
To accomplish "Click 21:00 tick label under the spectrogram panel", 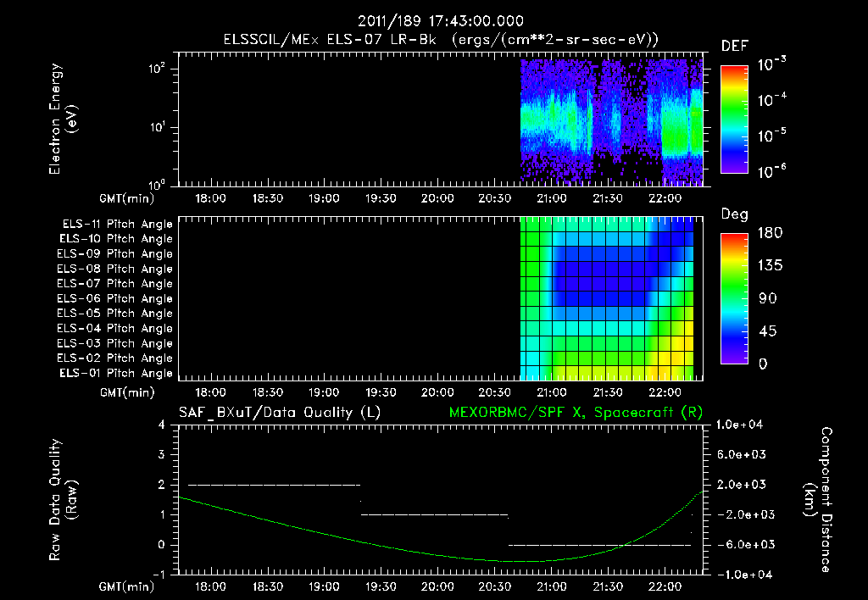I will coord(551,198).
